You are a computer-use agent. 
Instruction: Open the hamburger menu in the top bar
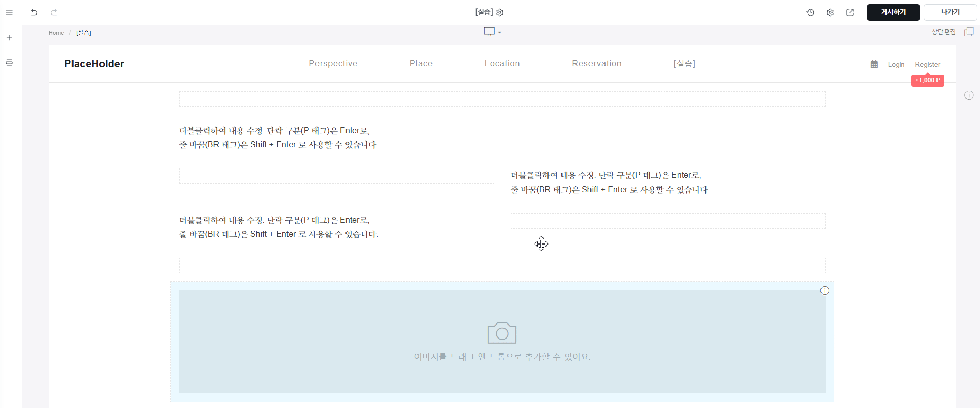(9, 12)
